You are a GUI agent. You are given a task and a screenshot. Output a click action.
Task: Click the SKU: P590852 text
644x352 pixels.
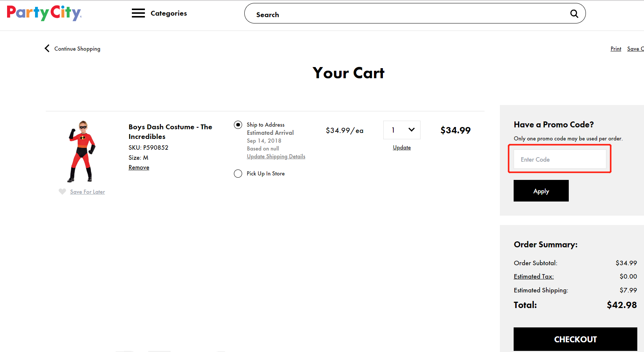(x=149, y=148)
